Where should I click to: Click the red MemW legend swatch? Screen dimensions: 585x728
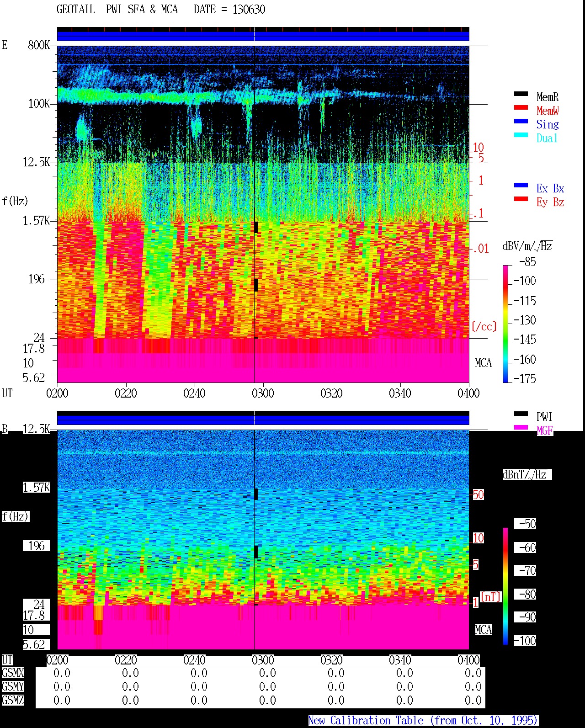(521, 108)
